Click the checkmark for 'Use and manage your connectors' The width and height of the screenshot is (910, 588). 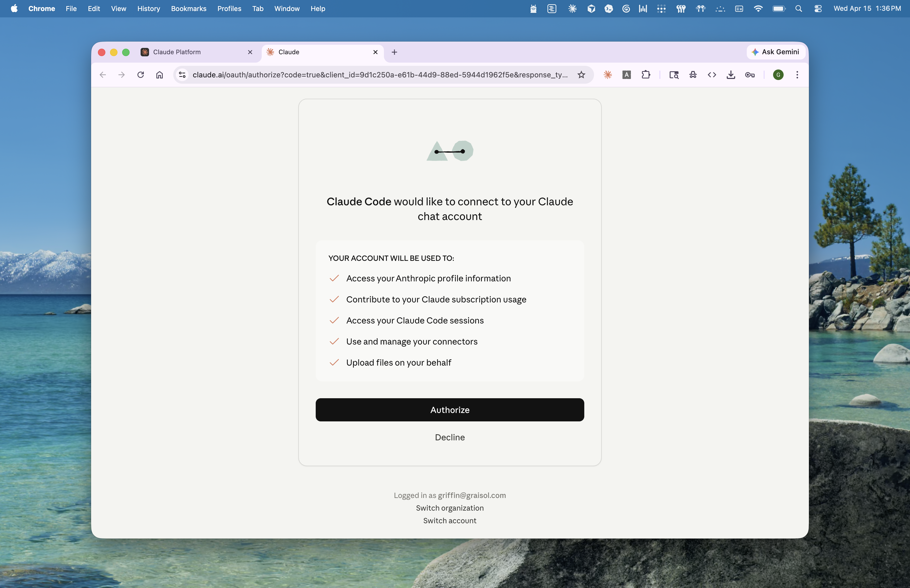pyautogui.click(x=334, y=341)
